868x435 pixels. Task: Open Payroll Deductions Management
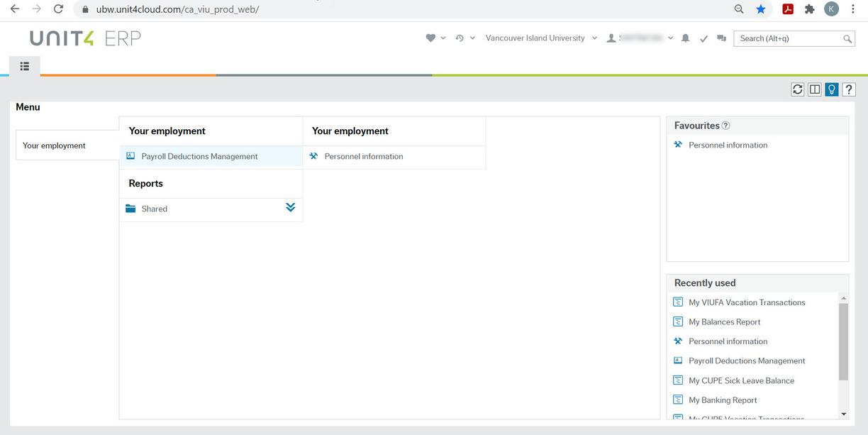(199, 156)
